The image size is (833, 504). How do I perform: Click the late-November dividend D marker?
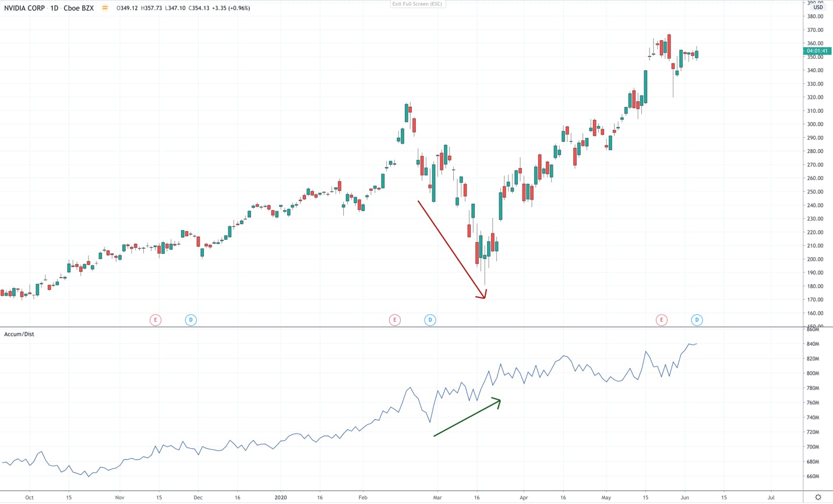[190, 320]
